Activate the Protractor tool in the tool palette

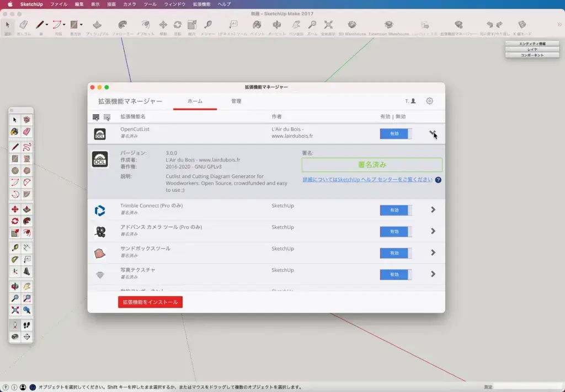coord(15,259)
